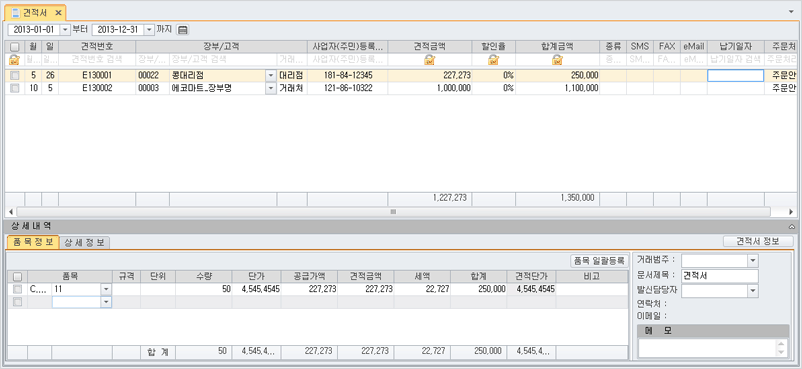This screenshot has height=369, width=802.
Task: Switch to the 상세정보 tab
Action: [x=84, y=243]
